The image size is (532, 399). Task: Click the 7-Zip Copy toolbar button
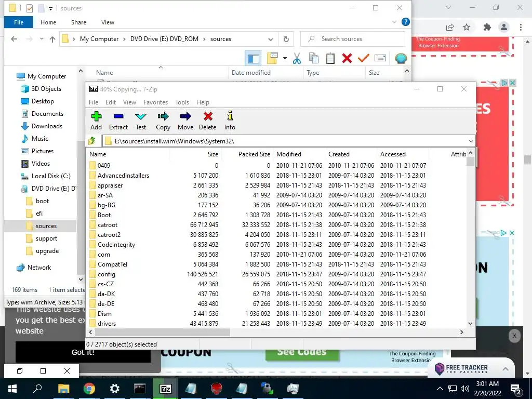(163, 121)
